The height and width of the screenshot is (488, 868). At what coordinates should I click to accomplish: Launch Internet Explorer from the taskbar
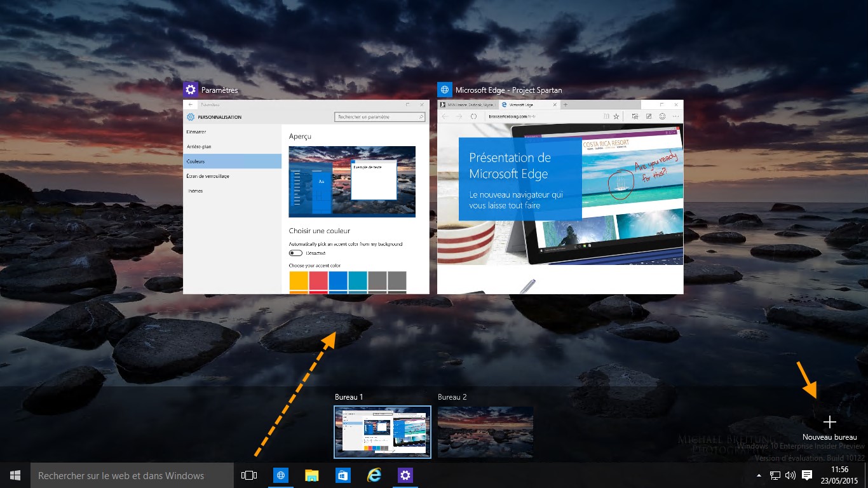click(374, 475)
